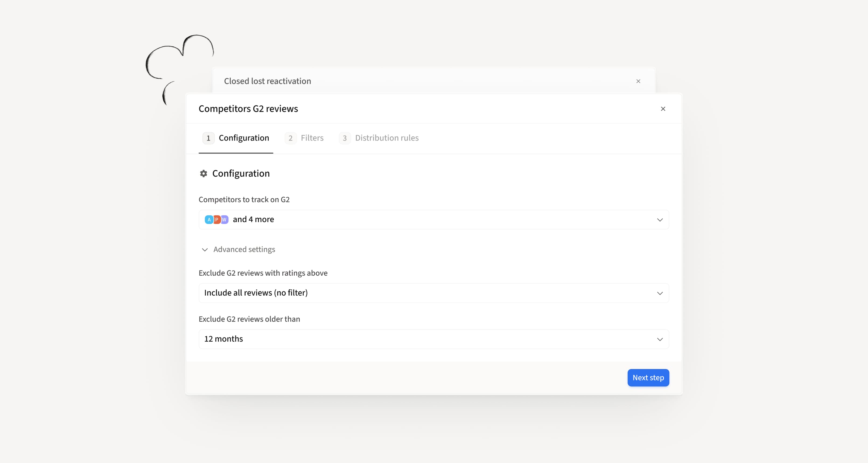Collapse the Advanced settings section
Viewport: 868px width, 463px height.
click(x=205, y=250)
